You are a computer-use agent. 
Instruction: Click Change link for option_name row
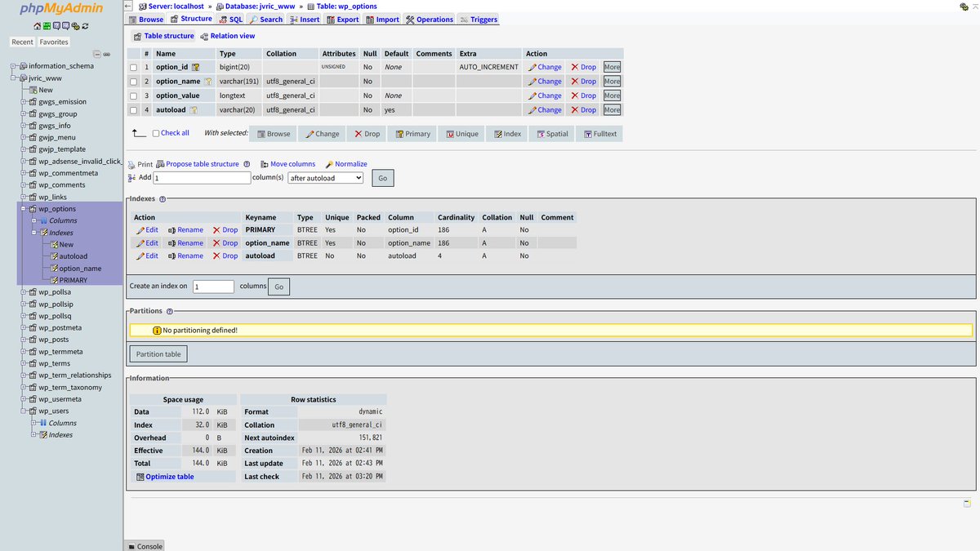point(545,82)
